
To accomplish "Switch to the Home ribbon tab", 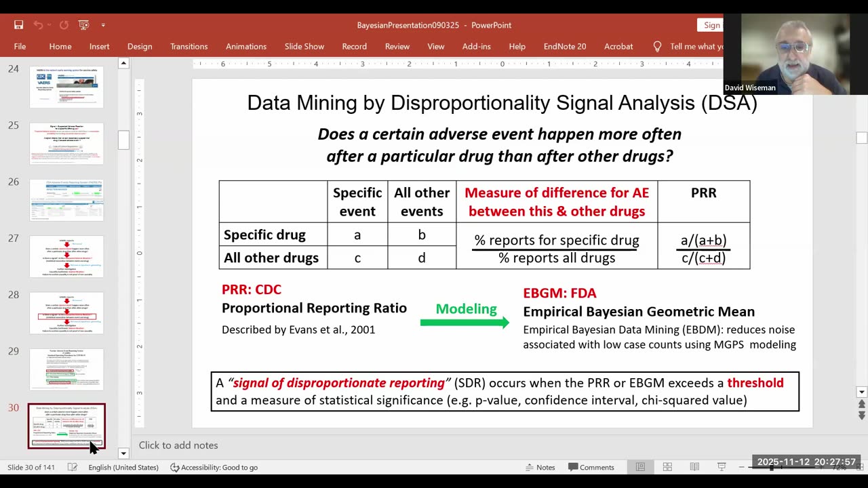I will [x=60, y=46].
